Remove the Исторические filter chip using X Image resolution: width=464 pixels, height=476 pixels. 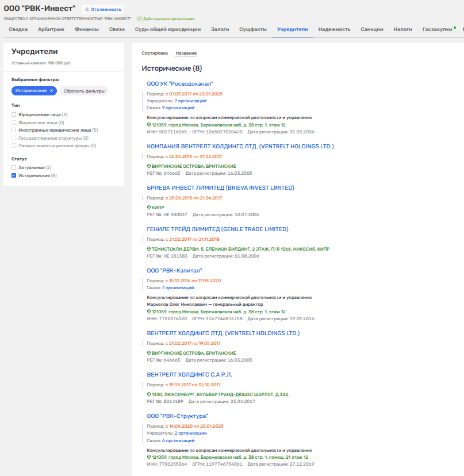coord(51,91)
